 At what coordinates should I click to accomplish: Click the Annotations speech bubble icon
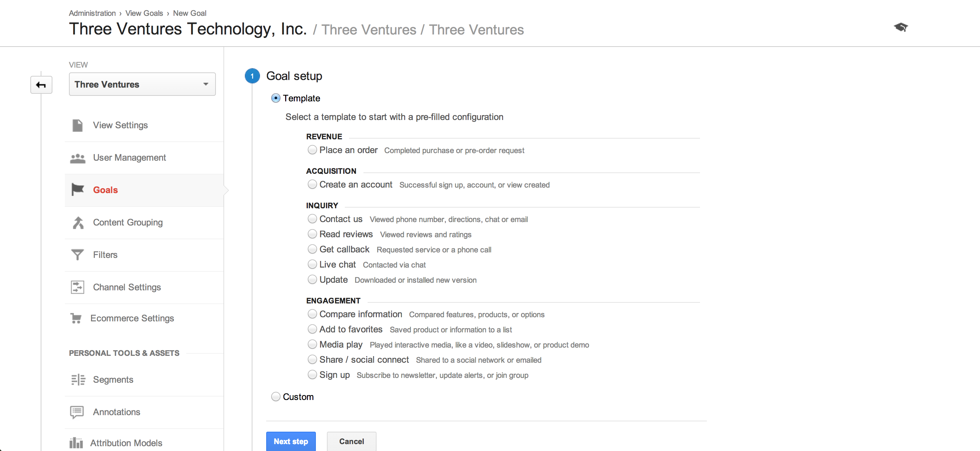coord(77,412)
